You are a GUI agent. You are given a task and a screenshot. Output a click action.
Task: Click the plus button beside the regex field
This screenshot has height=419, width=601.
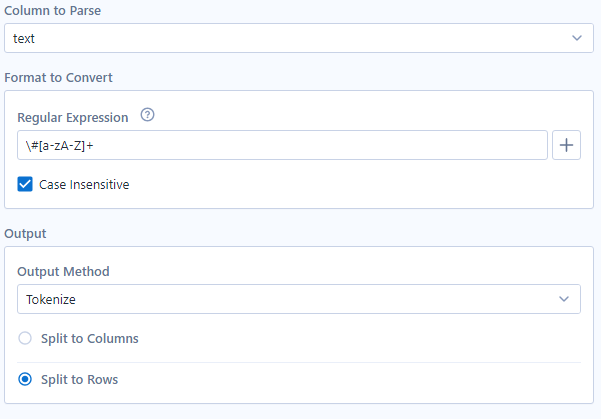(567, 145)
